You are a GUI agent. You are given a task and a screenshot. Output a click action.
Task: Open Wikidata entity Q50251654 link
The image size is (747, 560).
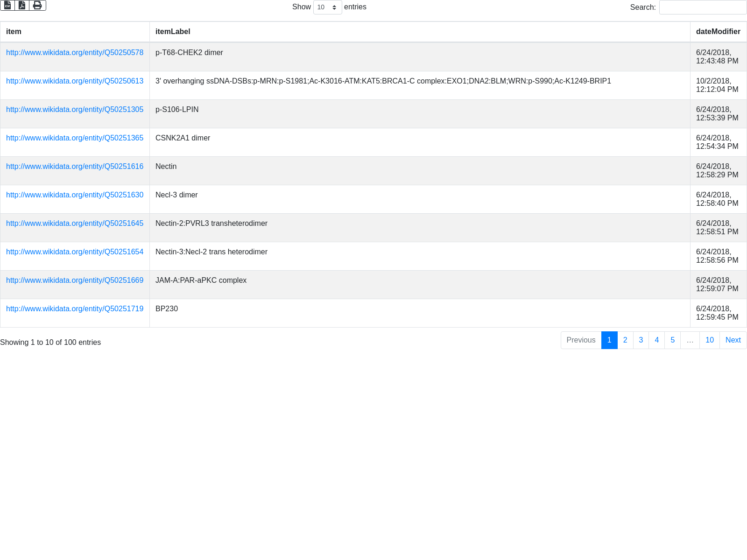[x=75, y=252]
